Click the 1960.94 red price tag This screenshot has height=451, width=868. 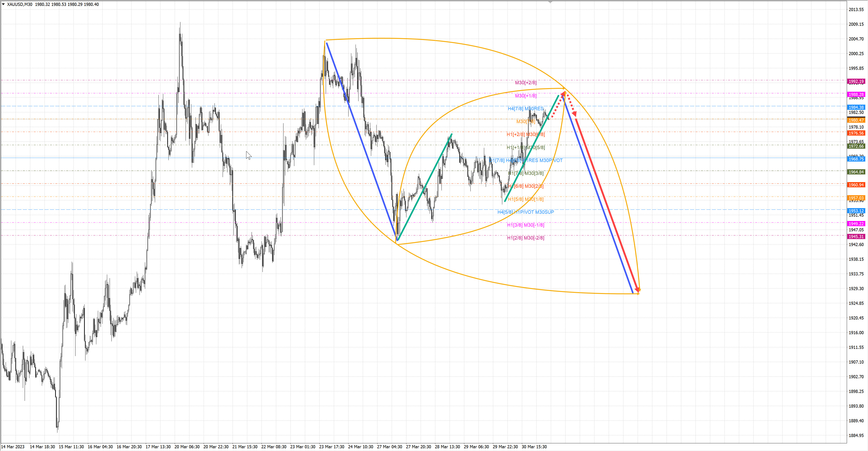(856, 185)
